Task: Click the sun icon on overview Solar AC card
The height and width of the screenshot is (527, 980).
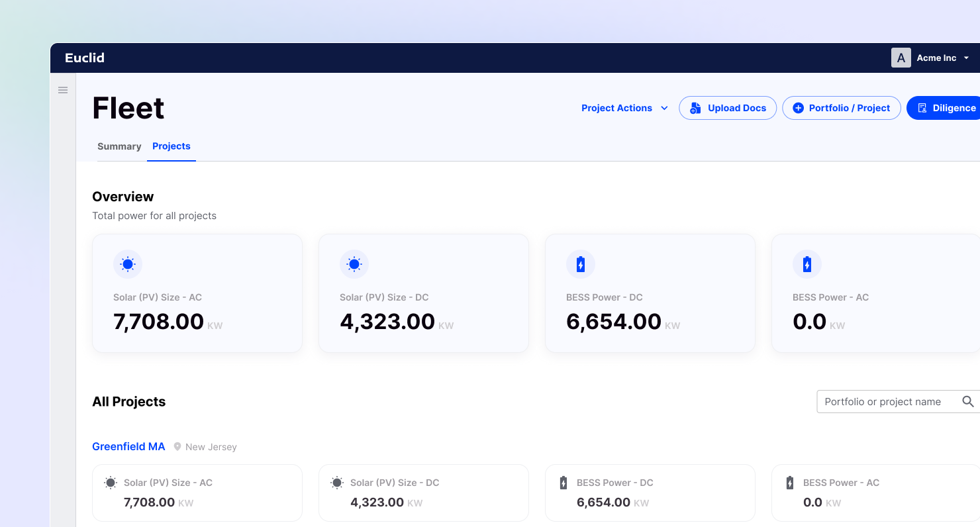Action: (x=128, y=264)
